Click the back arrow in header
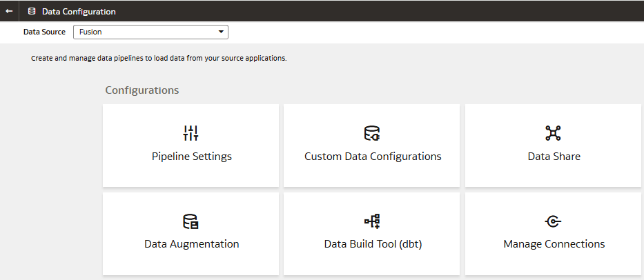Image resolution: width=644 pixels, height=280 pixels. (10, 11)
